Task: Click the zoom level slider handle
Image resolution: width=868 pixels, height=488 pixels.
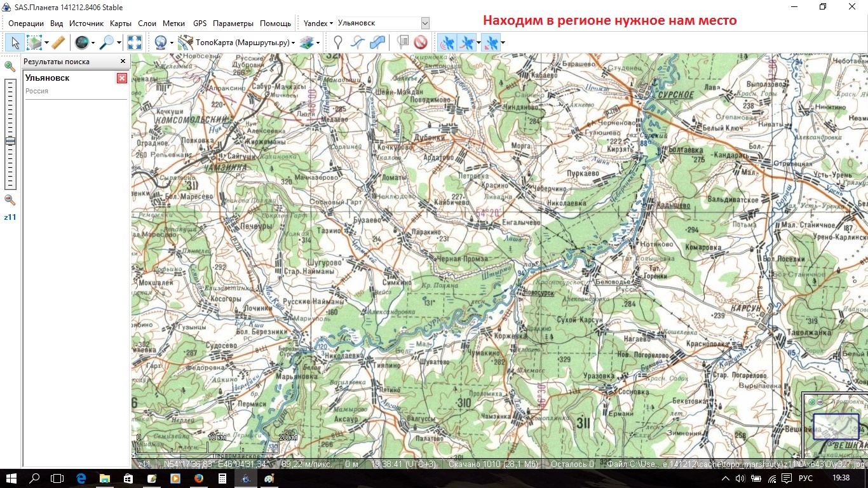Action: [x=10, y=142]
